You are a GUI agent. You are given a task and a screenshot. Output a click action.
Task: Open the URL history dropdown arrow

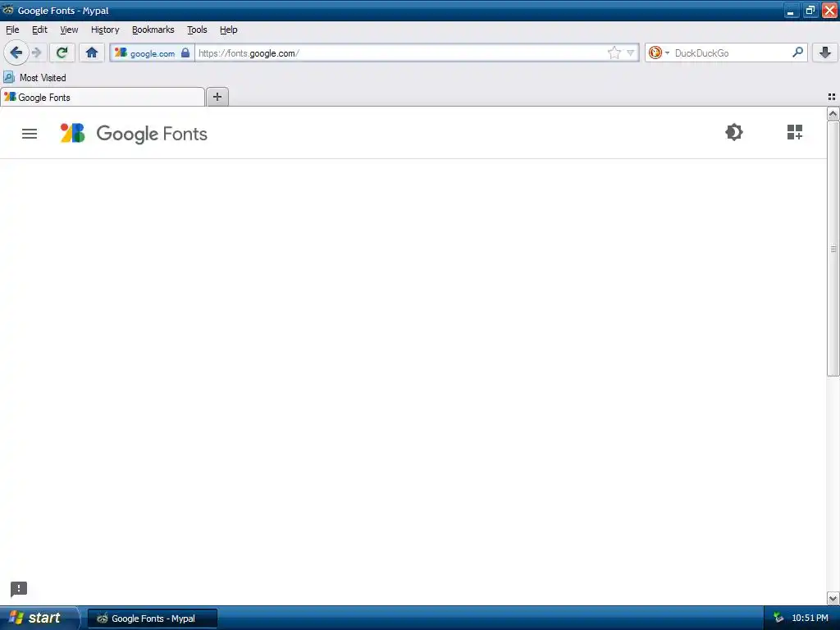[631, 53]
